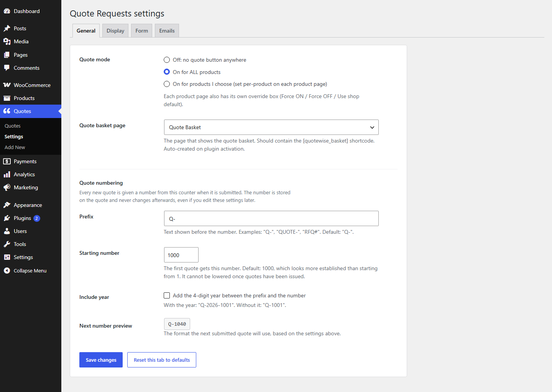The height and width of the screenshot is (392, 552).
Task: Click the 'Quote numbering' section heading
Action: (101, 183)
